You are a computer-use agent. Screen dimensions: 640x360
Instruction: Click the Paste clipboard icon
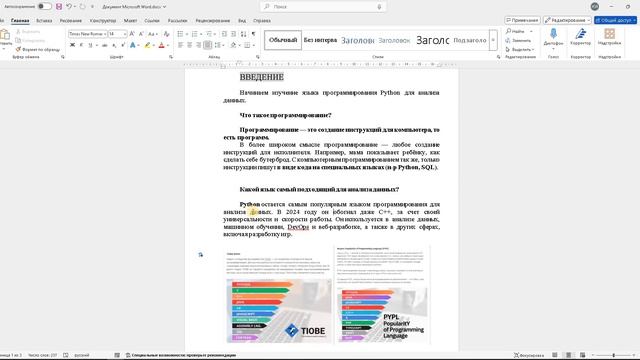[5, 35]
